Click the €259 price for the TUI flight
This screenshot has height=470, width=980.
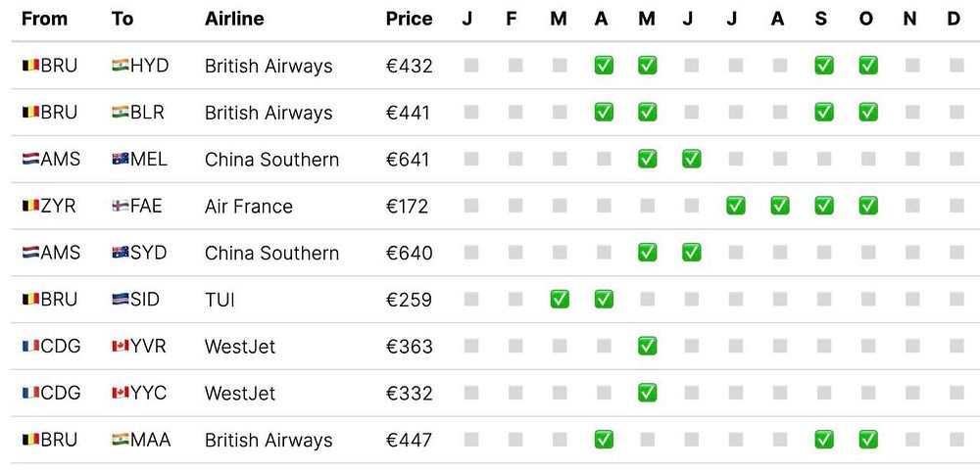click(409, 300)
